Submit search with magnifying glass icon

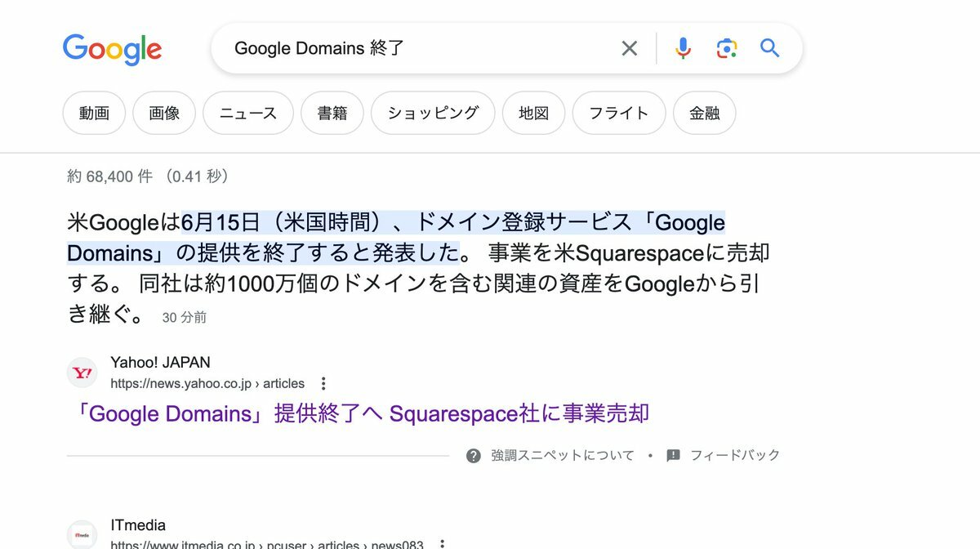click(x=770, y=48)
